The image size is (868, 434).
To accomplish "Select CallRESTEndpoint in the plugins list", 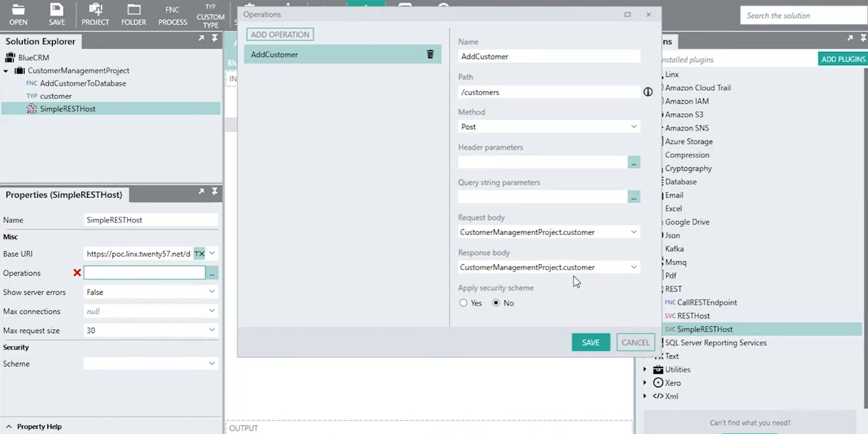I will tap(707, 302).
